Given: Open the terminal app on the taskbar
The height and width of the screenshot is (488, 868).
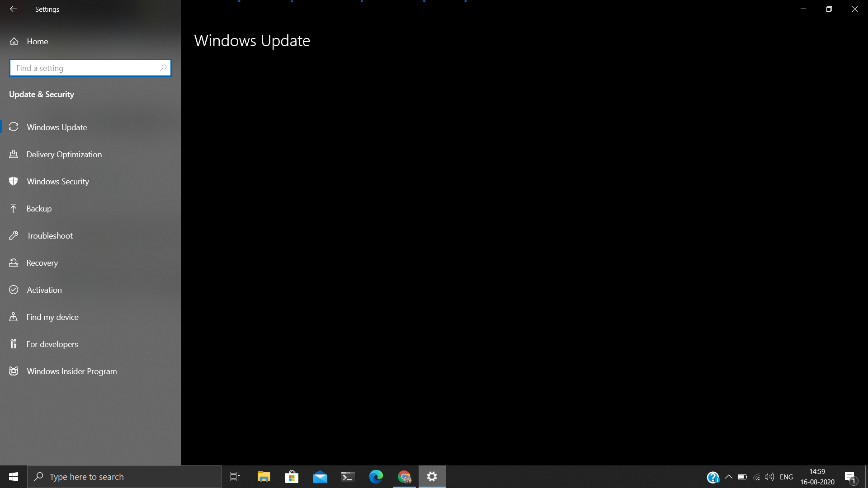Looking at the screenshot, I should 348,477.
